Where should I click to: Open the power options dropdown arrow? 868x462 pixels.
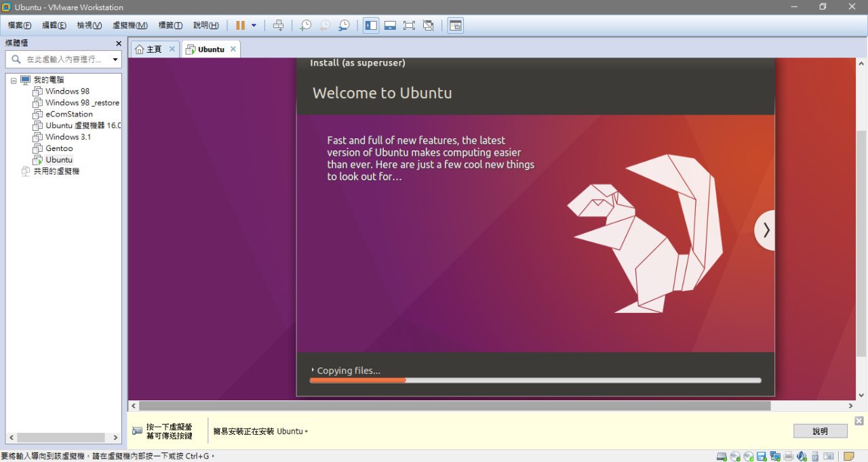tap(254, 25)
